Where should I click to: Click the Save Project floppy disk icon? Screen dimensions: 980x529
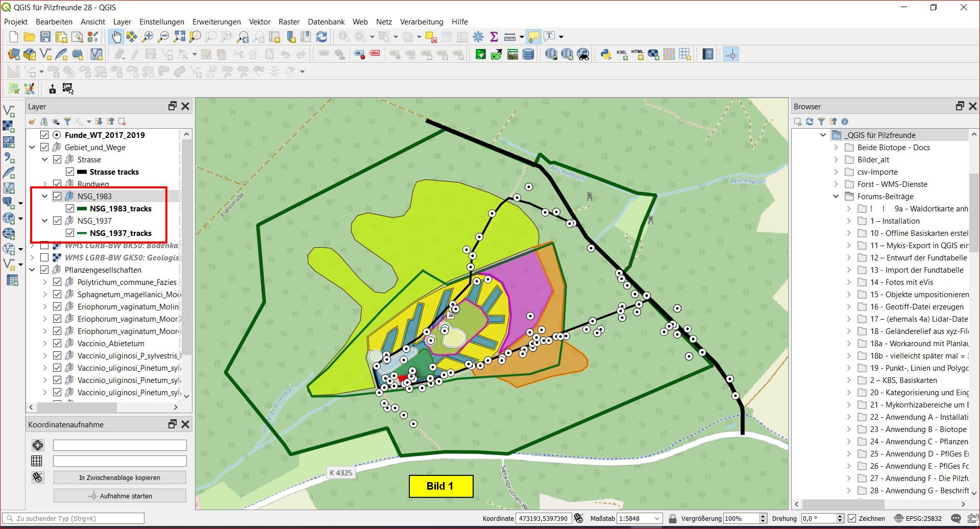(x=45, y=37)
